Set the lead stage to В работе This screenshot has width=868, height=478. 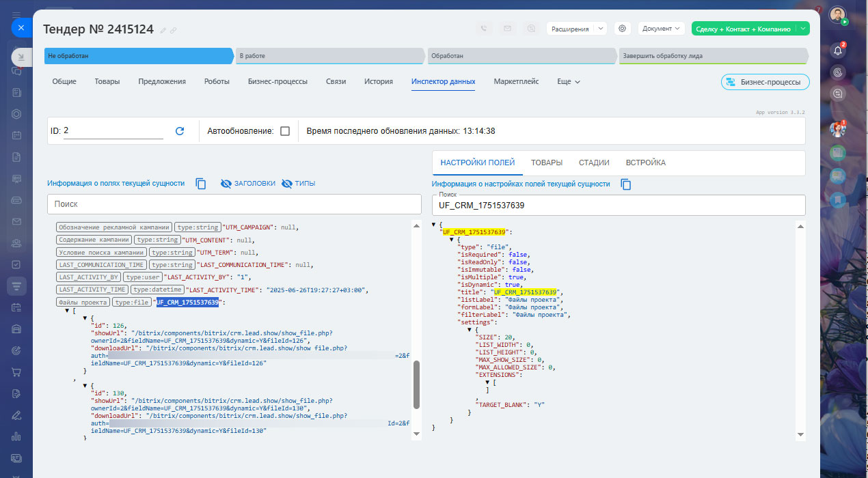coord(328,56)
